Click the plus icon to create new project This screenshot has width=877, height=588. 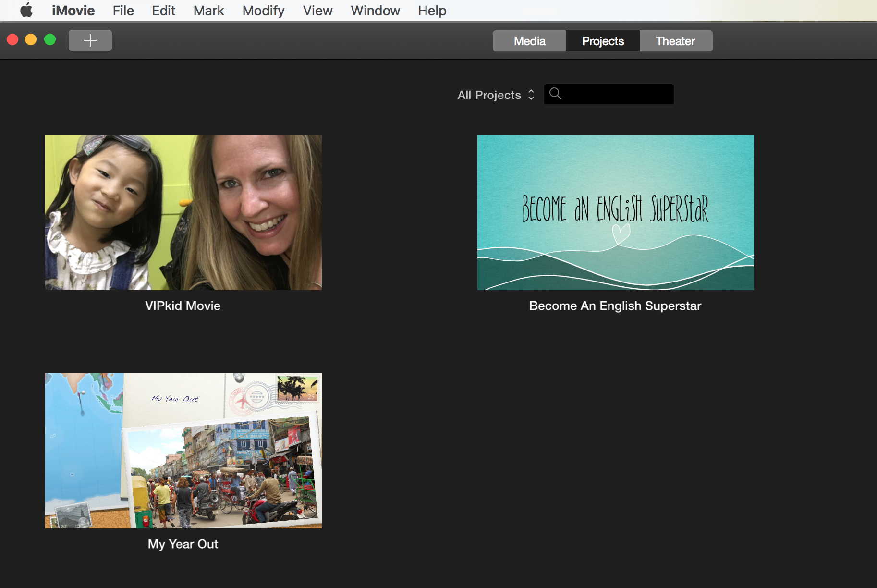coord(90,40)
